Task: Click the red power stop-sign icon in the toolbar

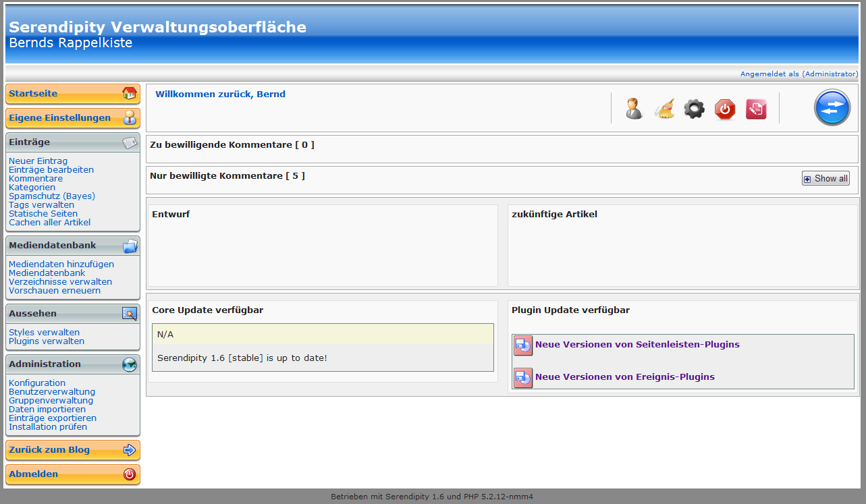Action: click(725, 109)
